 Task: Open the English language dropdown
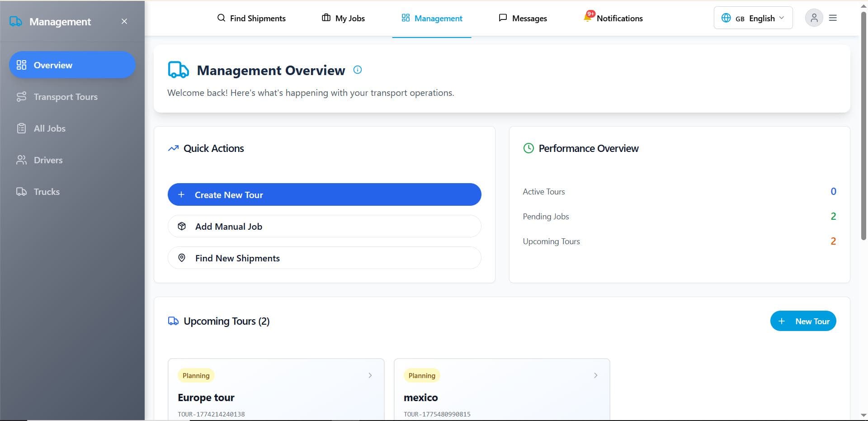pyautogui.click(x=753, y=18)
